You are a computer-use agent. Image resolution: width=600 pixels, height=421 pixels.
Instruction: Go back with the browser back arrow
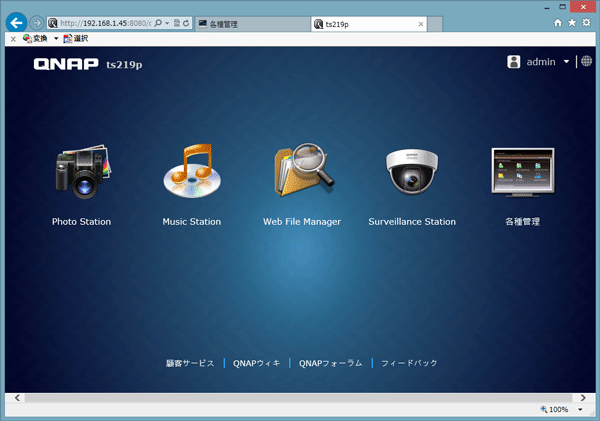16,23
